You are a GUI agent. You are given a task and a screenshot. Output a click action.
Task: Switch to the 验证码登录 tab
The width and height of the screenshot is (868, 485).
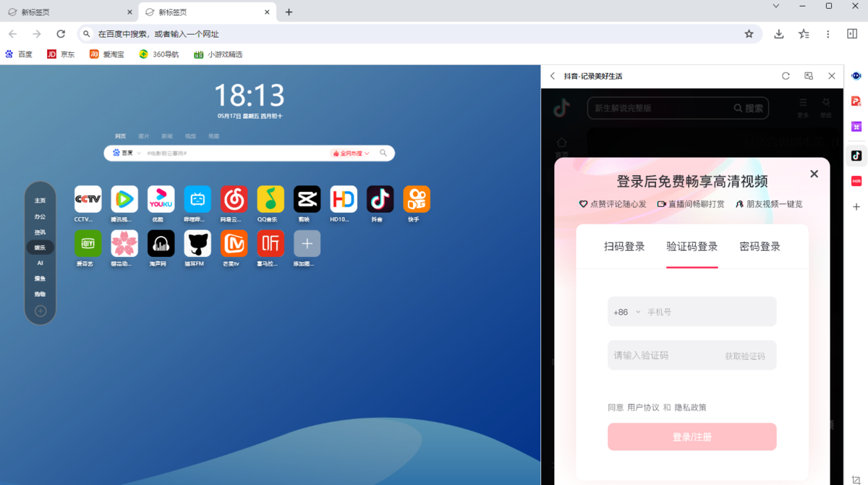pyautogui.click(x=692, y=247)
